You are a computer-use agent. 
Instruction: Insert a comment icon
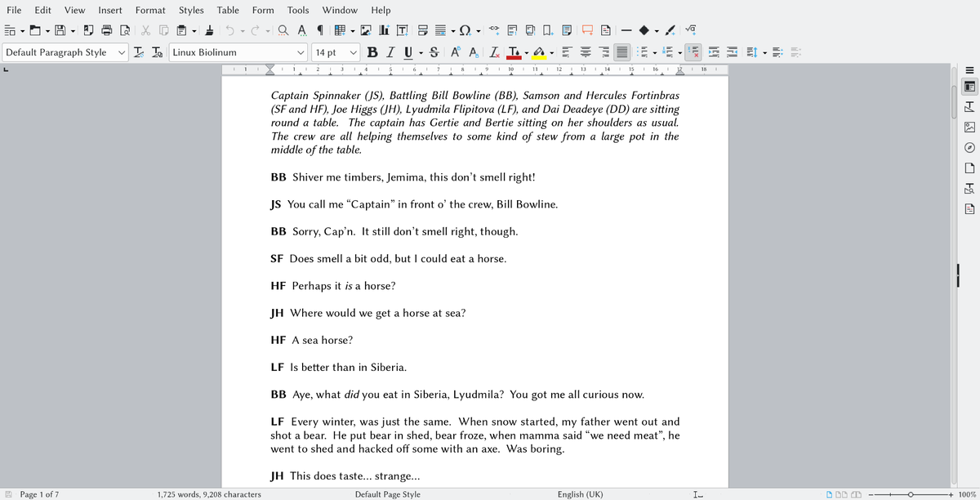click(587, 30)
